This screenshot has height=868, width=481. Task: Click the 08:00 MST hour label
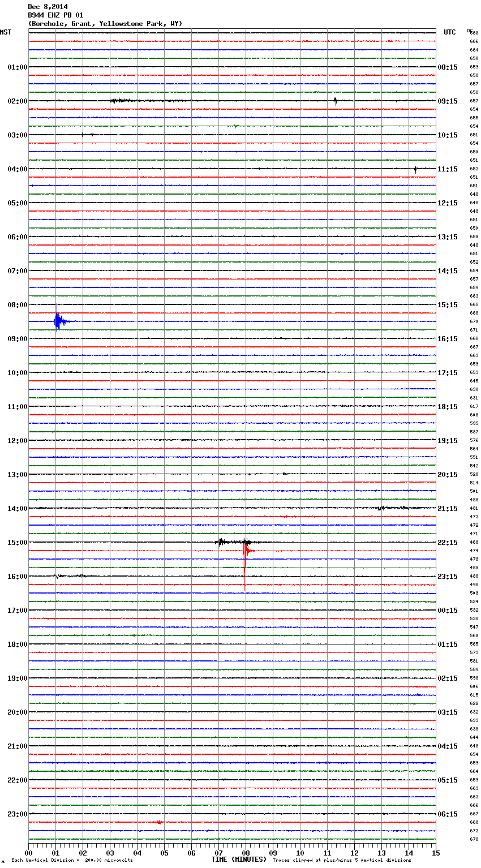point(17,305)
